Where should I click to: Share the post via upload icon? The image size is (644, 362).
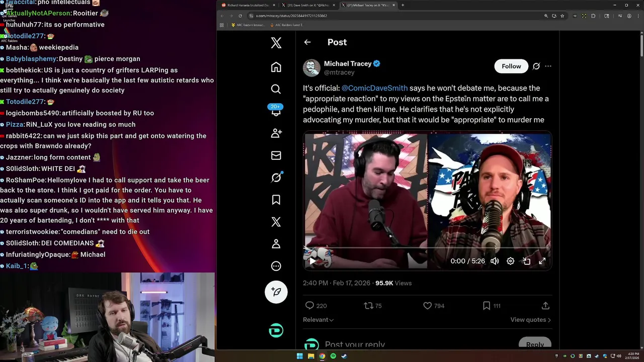pyautogui.click(x=545, y=306)
